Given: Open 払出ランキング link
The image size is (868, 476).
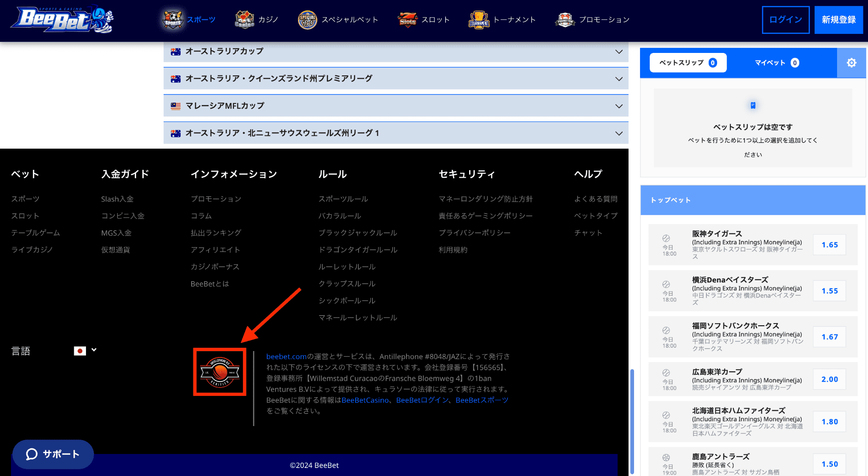Looking at the screenshot, I should point(216,233).
